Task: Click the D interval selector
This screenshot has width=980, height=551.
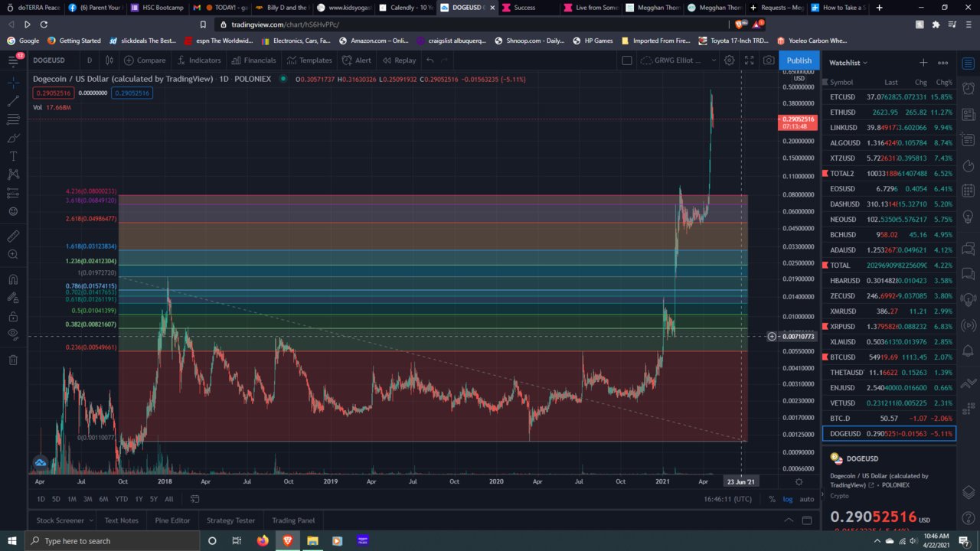Action: click(x=90, y=60)
